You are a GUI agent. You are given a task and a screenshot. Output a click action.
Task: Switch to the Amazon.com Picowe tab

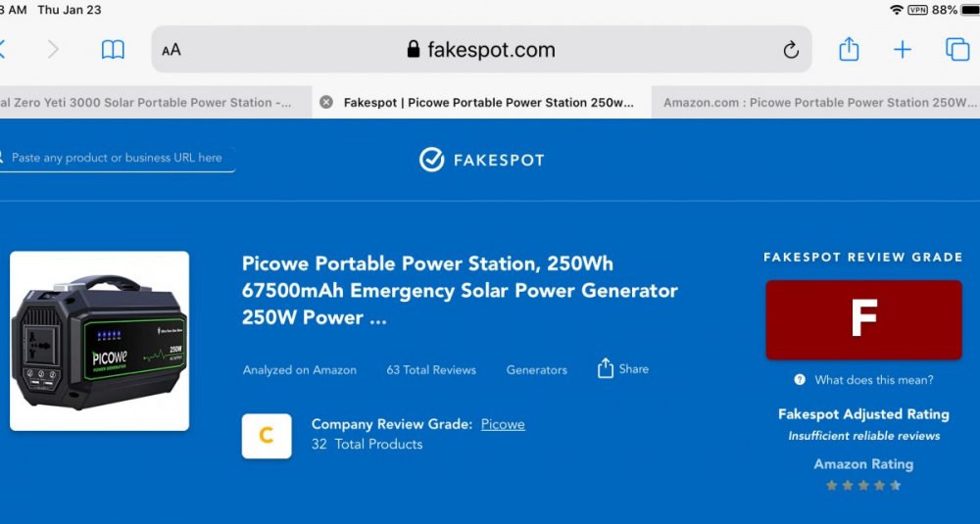point(819,102)
